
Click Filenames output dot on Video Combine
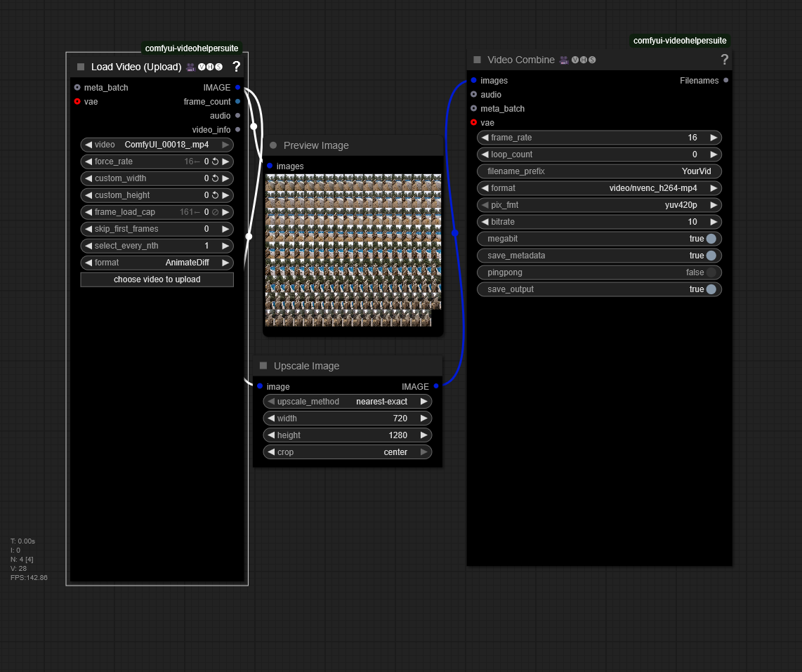point(725,80)
